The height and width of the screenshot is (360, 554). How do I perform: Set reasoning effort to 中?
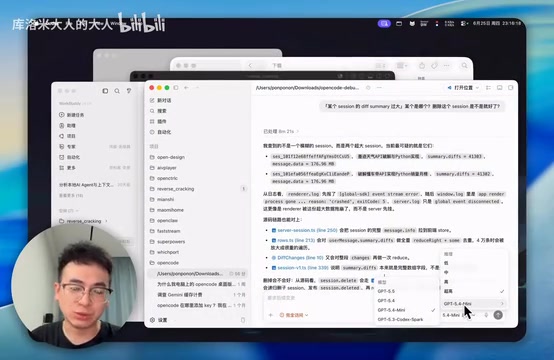click(x=474, y=272)
